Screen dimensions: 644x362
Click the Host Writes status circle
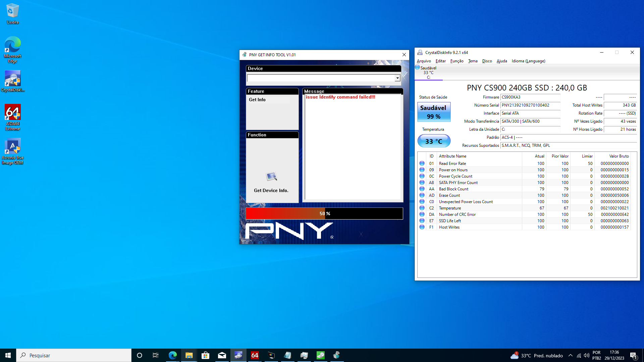pyautogui.click(x=422, y=227)
